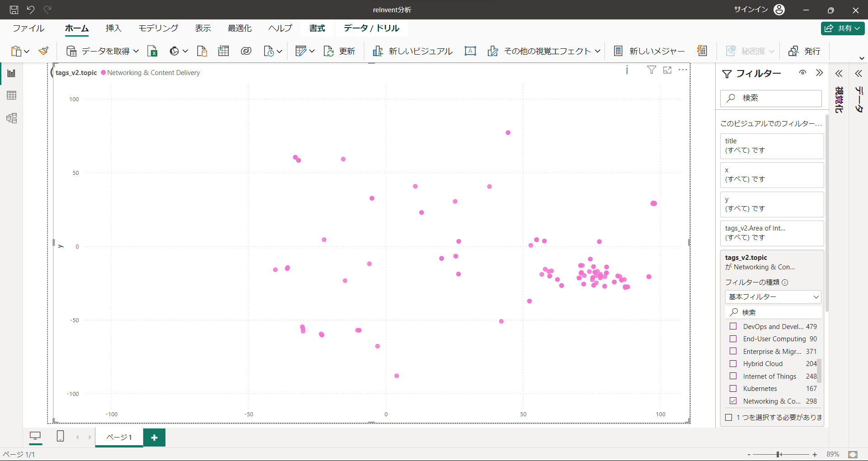Viewport: 868px width, 461px height.
Task: Open the モデリング ribbon tab
Action: pyautogui.click(x=158, y=28)
